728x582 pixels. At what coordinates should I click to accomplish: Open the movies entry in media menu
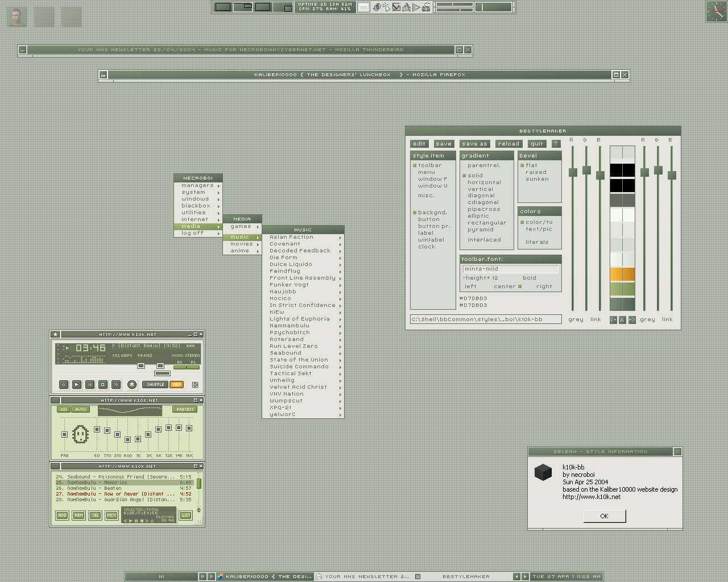(242, 244)
